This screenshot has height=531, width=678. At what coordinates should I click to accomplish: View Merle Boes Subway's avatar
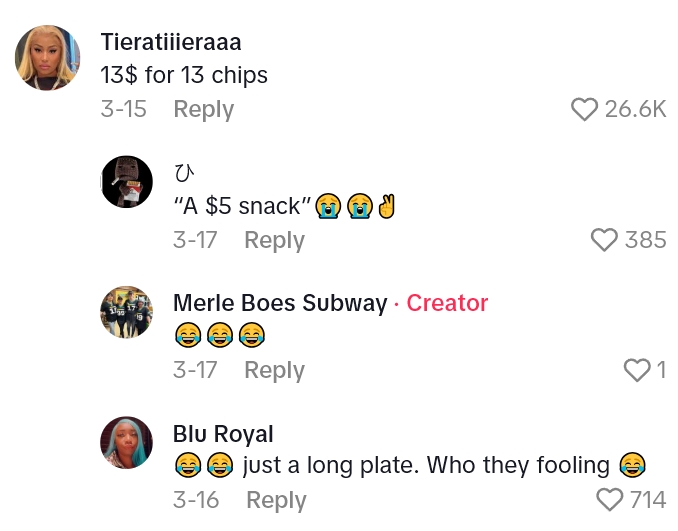click(x=127, y=312)
